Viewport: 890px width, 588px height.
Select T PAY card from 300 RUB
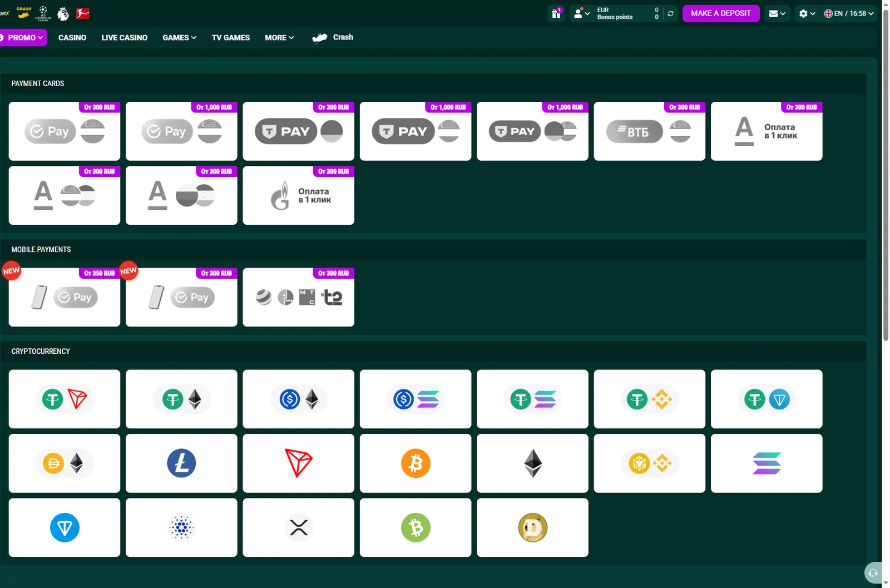click(299, 131)
